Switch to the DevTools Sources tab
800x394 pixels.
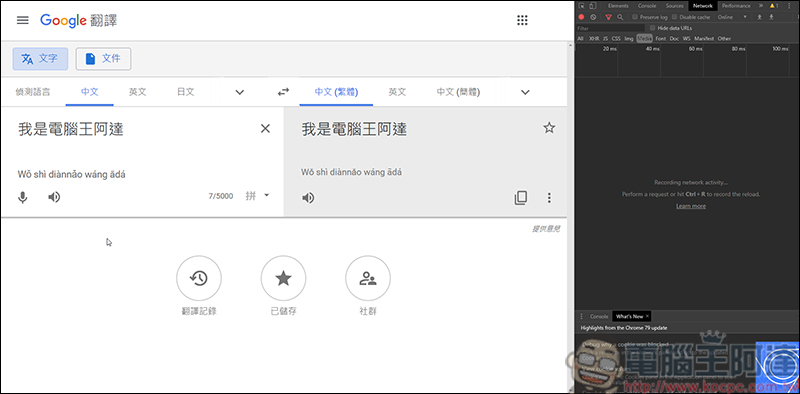[x=674, y=6]
